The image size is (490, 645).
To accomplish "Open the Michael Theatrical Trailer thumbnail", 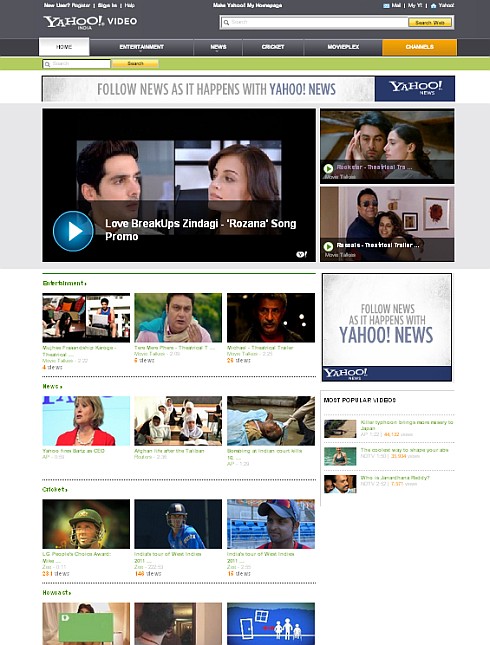I will (x=271, y=318).
